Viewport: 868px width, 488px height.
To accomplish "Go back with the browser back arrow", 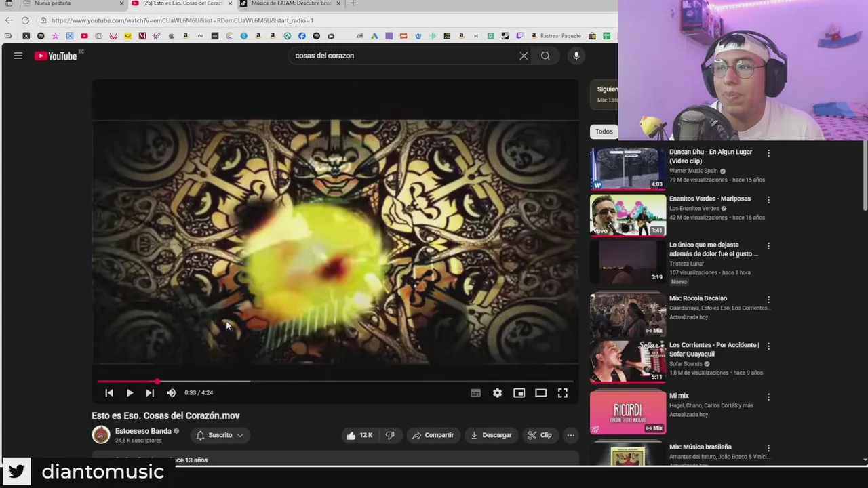I will click(8, 20).
